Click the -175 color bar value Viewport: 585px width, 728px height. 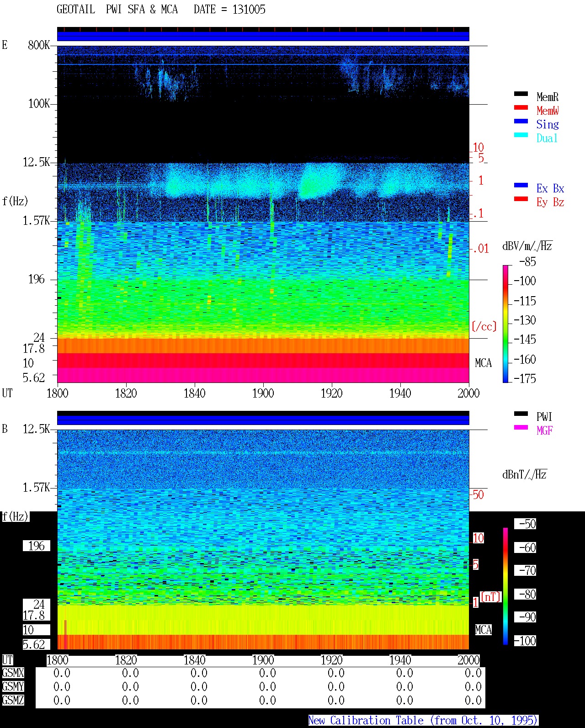[x=525, y=378]
